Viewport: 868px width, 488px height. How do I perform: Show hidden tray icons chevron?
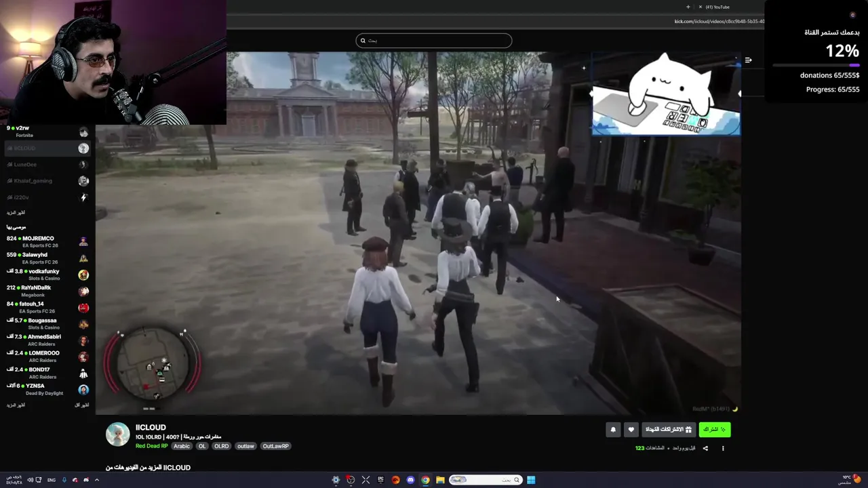pyautogui.click(x=96, y=480)
